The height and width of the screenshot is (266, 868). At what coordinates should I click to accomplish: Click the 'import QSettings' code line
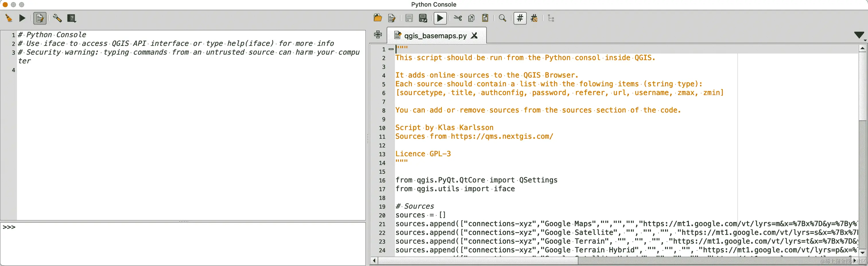[476, 180]
